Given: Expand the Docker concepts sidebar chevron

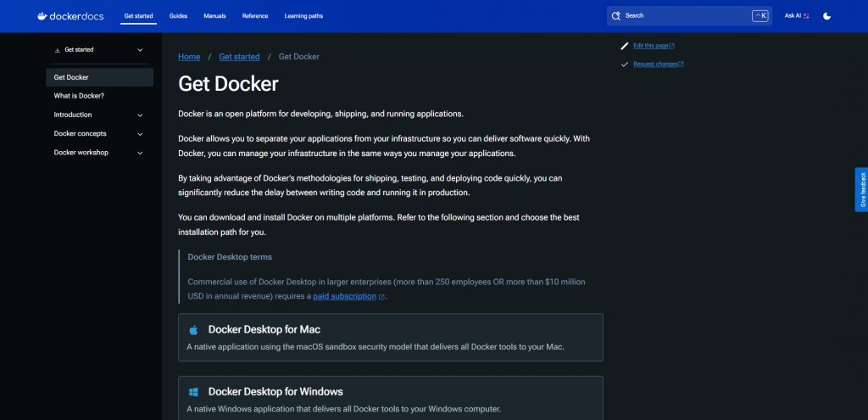Looking at the screenshot, I should pyautogui.click(x=140, y=134).
